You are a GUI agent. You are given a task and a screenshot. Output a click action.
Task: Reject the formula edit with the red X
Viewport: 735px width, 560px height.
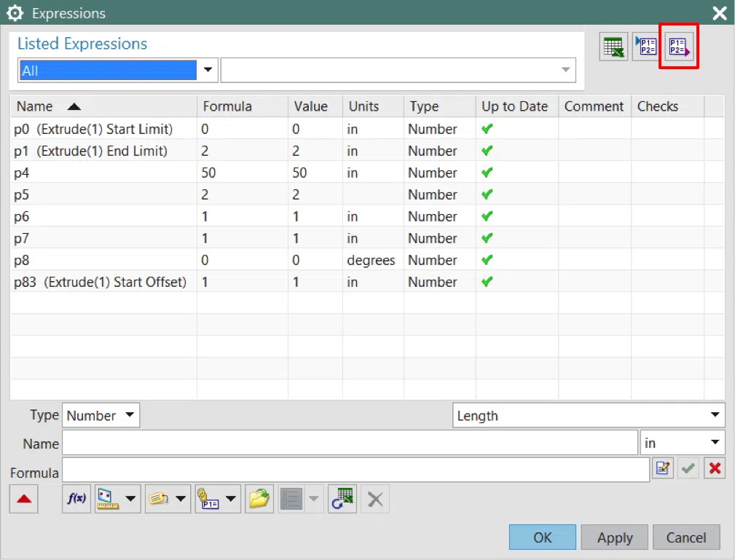pyautogui.click(x=715, y=468)
